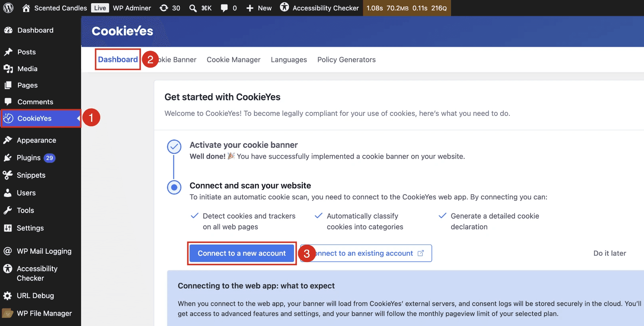This screenshot has width=644, height=326.
Task: Open the Scented Candles site home icon
Action: tap(26, 8)
